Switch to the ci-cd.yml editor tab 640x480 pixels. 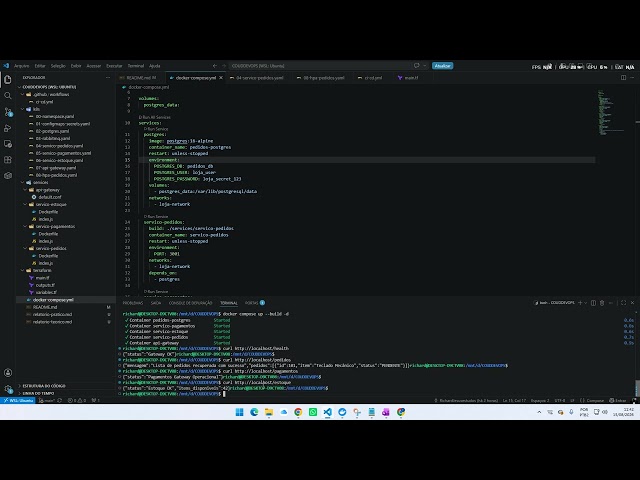pos(373,78)
